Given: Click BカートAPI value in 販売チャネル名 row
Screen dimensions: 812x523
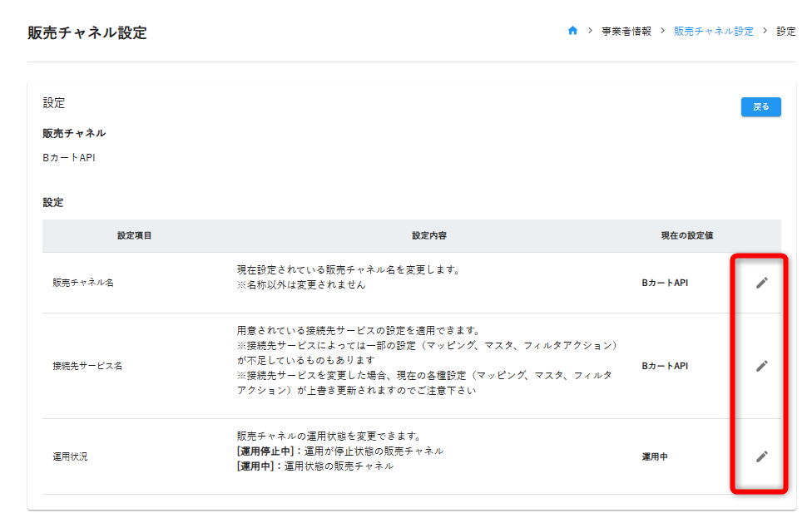Looking at the screenshot, I should 665,283.
